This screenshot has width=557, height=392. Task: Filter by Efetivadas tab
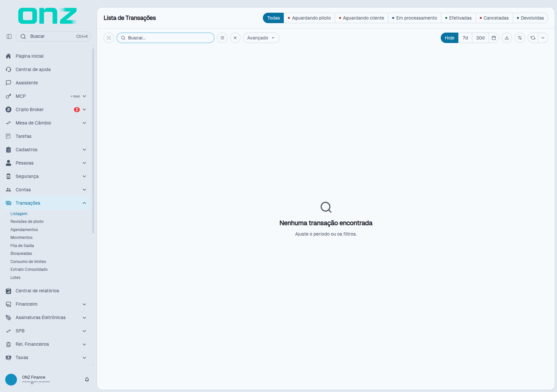tap(458, 18)
